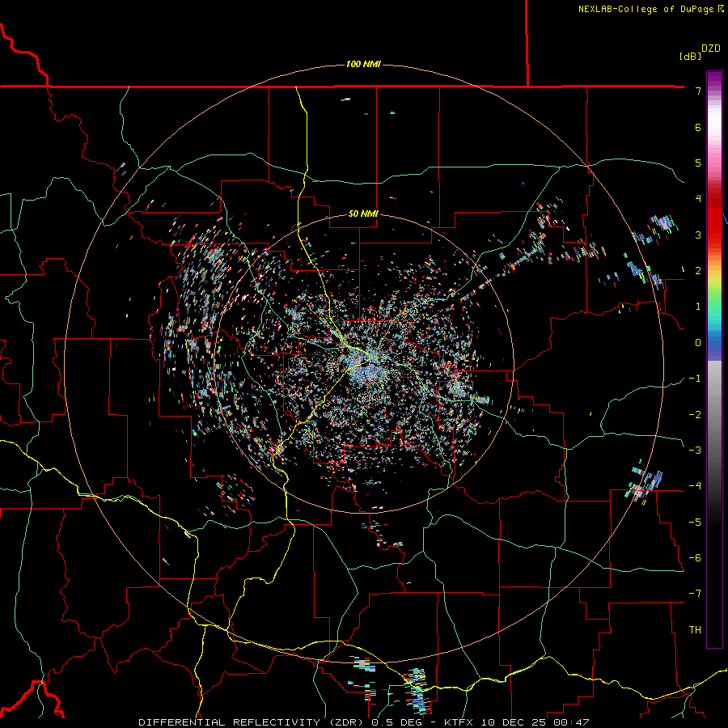Pick the -2 tick label on legend
728x728 pixels.
coord(695,415)
